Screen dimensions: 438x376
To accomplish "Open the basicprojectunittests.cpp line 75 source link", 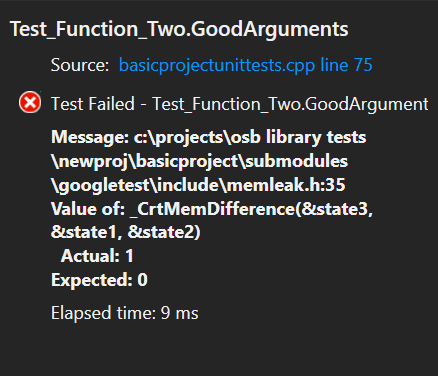I will [x=245, y=65].
